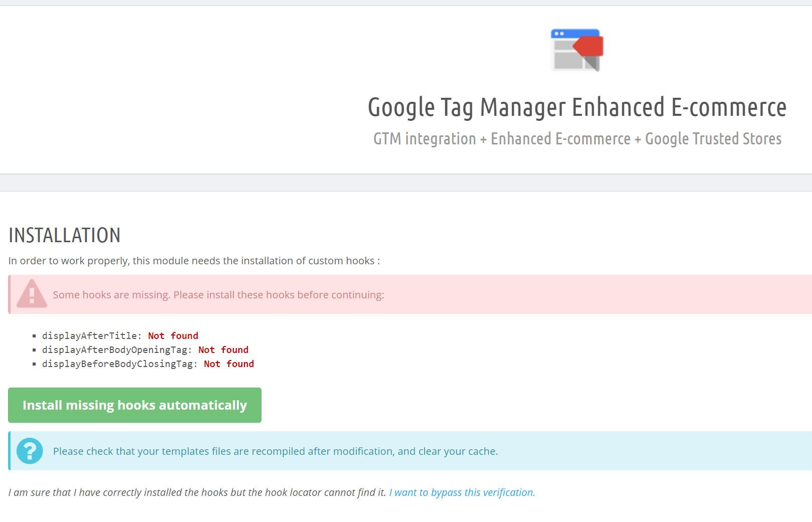
Task: Click the Some hooks are missing warning text
Action: pos(218,295)
